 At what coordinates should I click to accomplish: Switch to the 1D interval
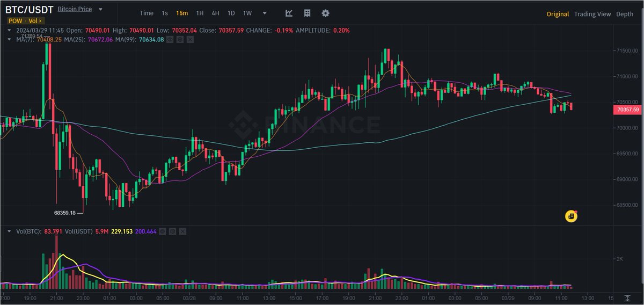pos(231,13)
